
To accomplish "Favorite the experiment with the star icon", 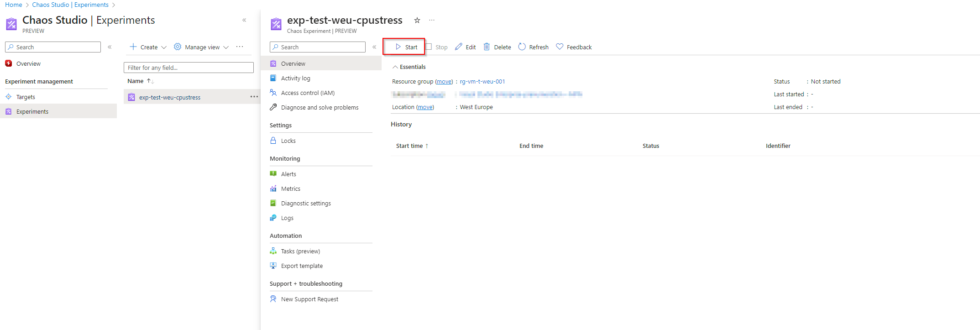I will [417, 20].
